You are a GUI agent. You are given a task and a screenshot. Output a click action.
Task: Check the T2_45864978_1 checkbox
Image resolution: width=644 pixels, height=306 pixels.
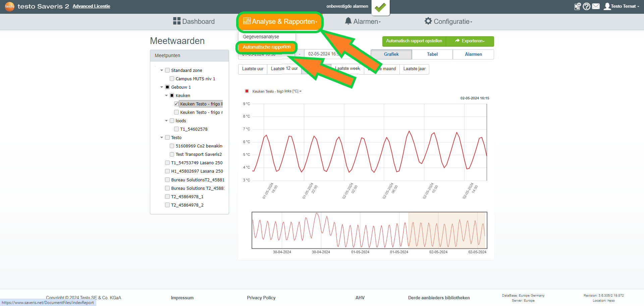pyautogui.click(x=167, y=196)
